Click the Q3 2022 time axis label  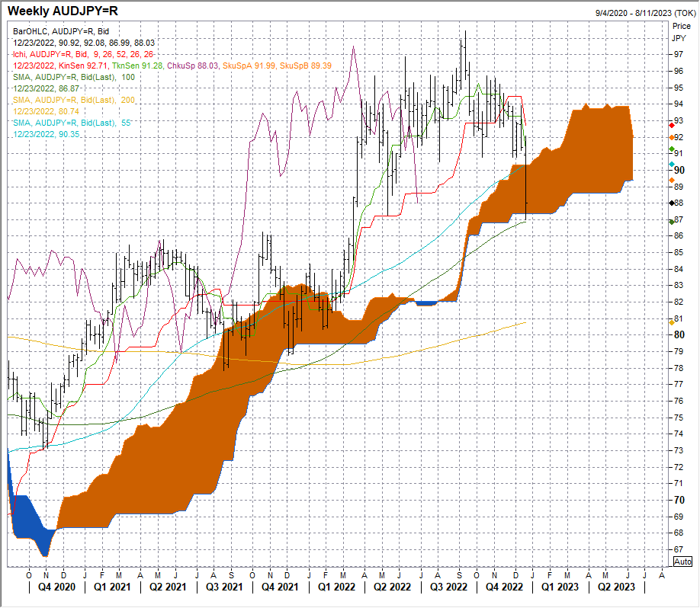click(x=448, y=587)
